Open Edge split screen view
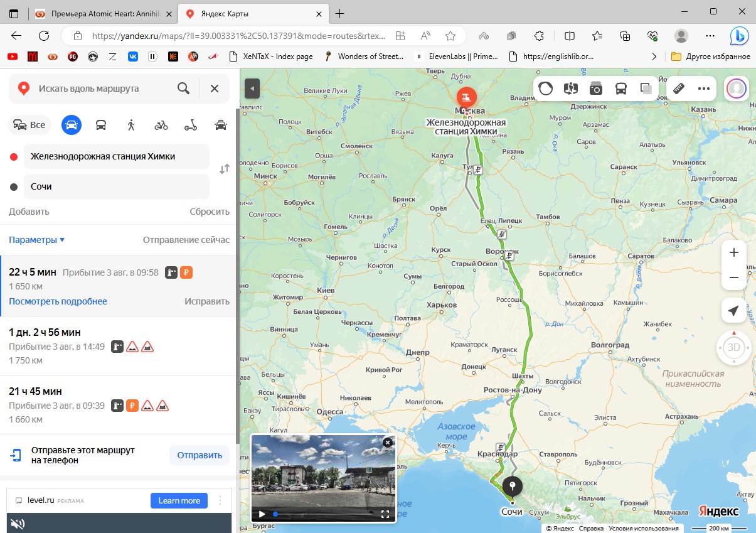The width and height of the screenshot is (756, 533). 570,36
